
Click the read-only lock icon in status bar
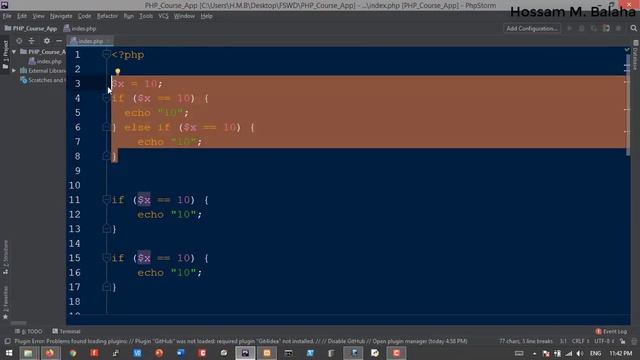click(x=622, y=341)
